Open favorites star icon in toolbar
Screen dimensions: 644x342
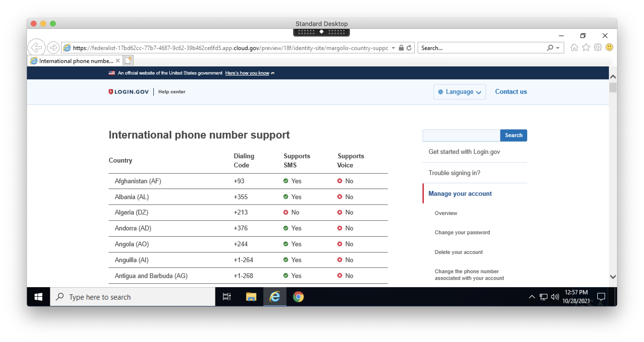586,48
